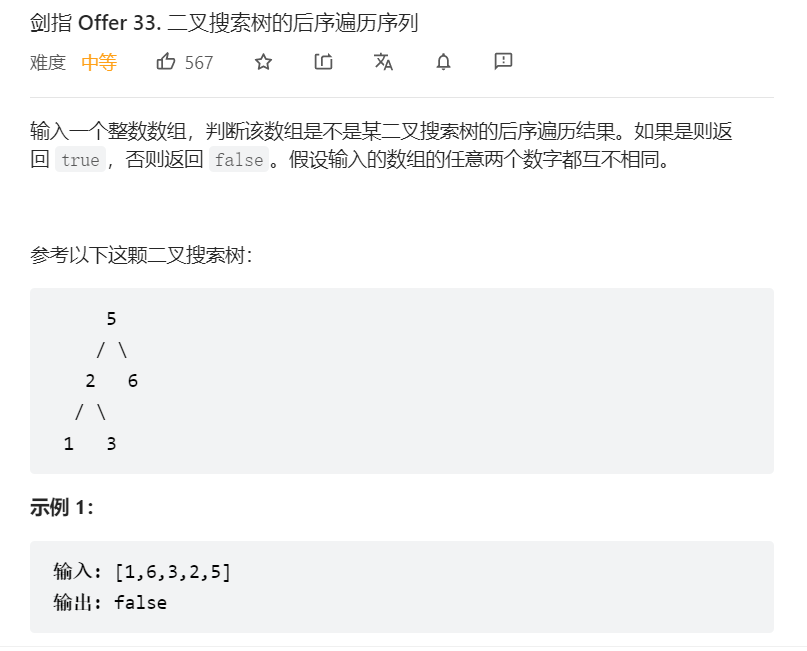Click the like count 567
This screenshot has height=651, width=807.
[x=199, y=63]
